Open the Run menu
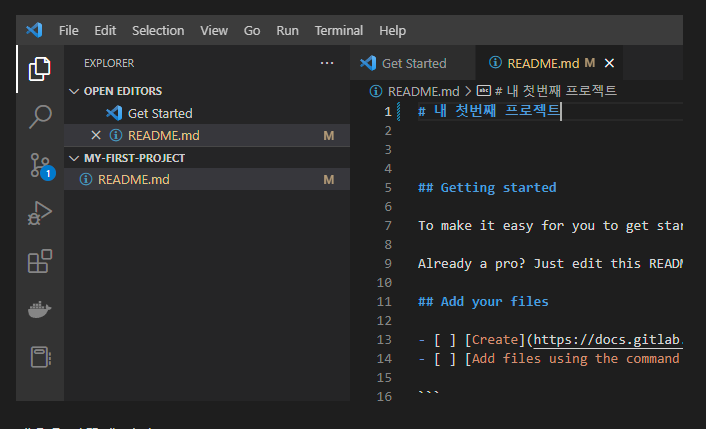The image size is (706, 429). (x=287, y=31)
